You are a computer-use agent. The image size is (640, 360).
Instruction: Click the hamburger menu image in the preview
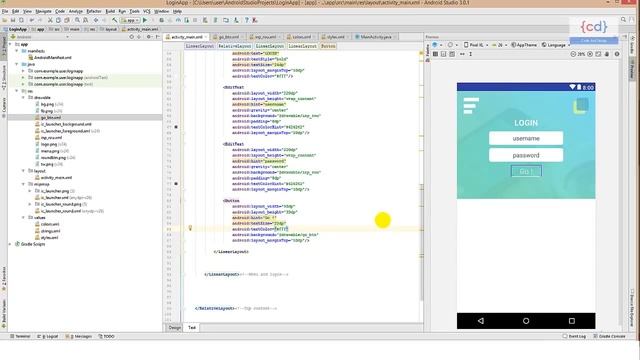tap(471, 106)
